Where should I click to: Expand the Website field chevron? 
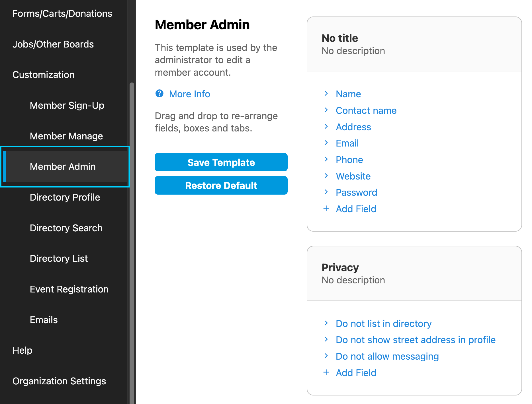tap(326, 176)
